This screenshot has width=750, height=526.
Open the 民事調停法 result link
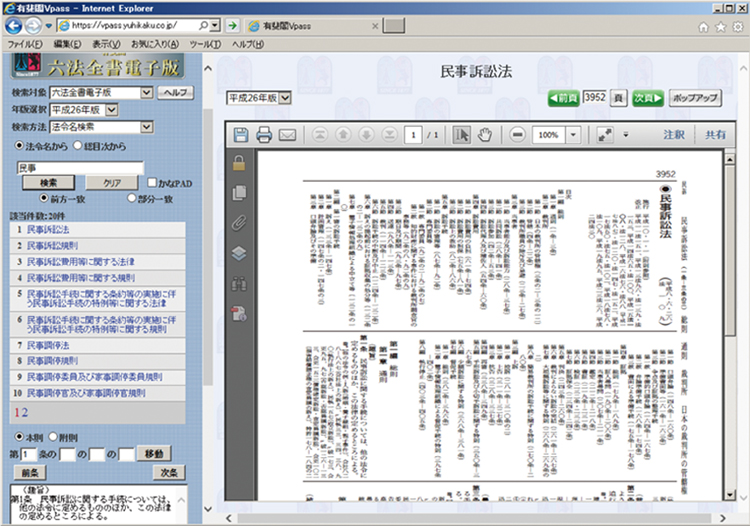48,345
